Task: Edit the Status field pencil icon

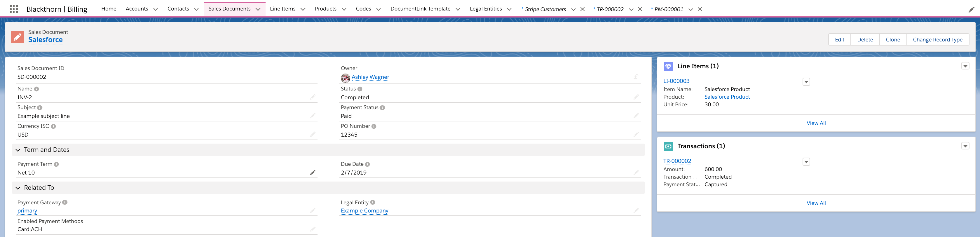Action: pyautogui.click(x=636, y=97)
